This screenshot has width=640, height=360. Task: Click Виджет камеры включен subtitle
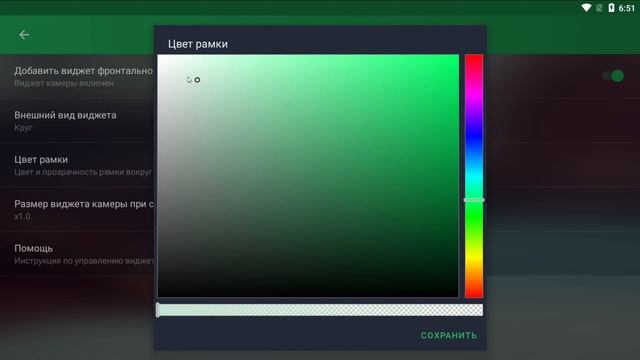click(x=64, y=83)
